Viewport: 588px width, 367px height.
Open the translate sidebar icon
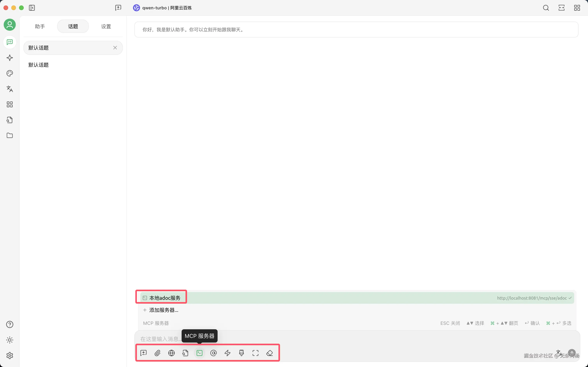tap(10, 89)
